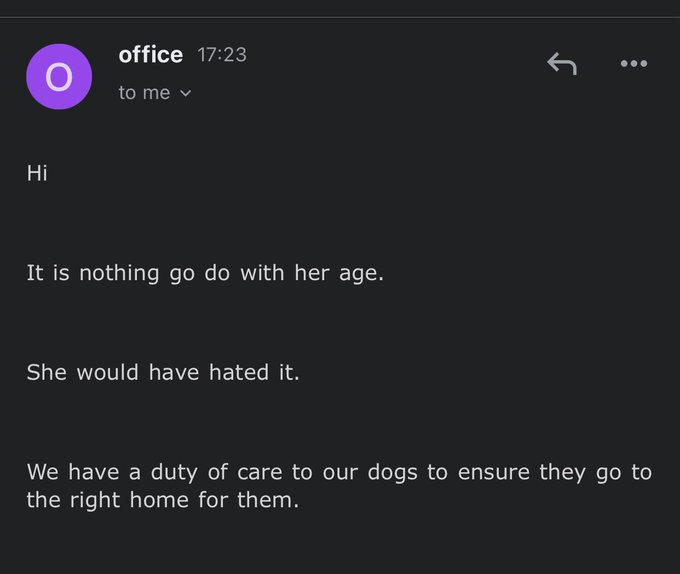This screenshot has width=680, height=574.
Task: Click the white letter O inside the avatar
Action: (59, 77)
